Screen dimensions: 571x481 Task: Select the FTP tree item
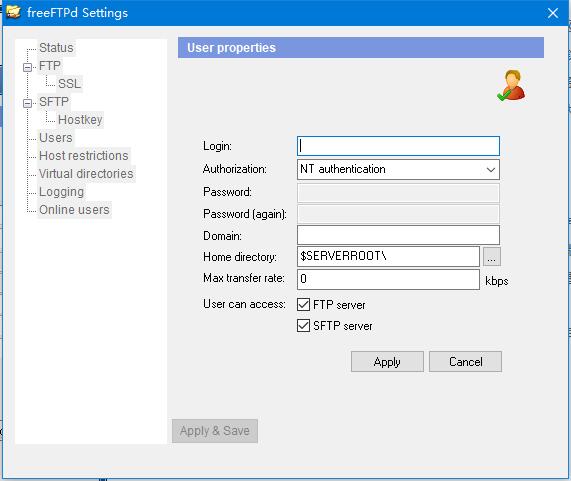[50, 66]
